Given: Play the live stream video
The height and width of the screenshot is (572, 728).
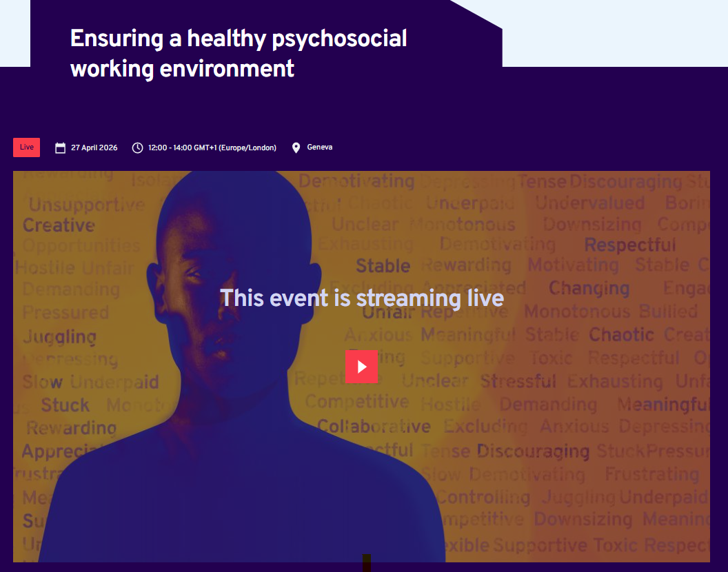Looking at the screenshot, I should click(361, 367).
